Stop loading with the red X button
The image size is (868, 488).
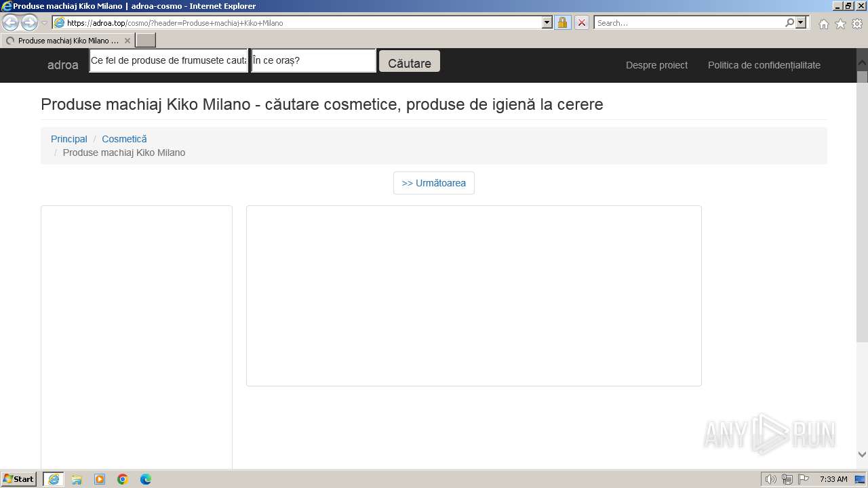click(x=581, y=22)
